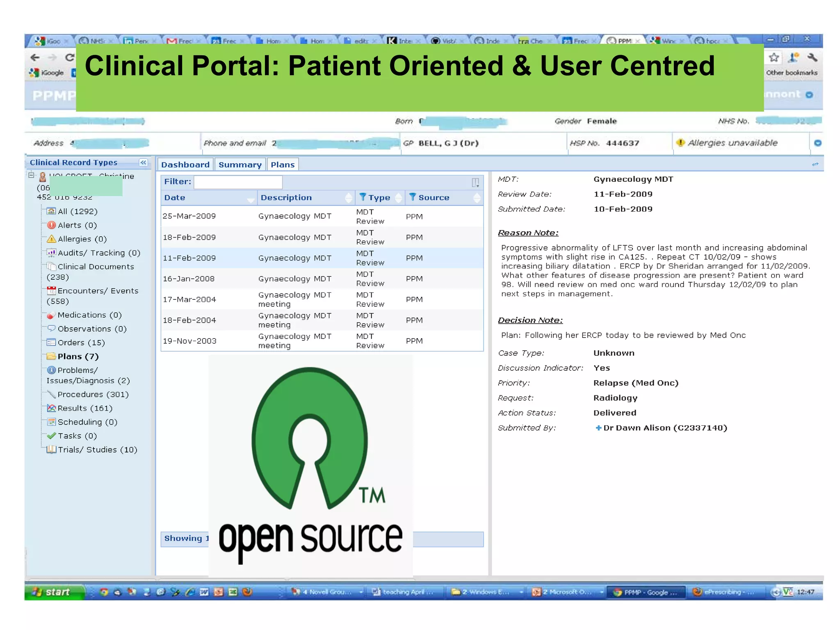Image resolution: width=840 pixels, height=630 pixels.
Task: Select the 16-Jan-2008 Gynaecology MDT row
Action: pos(322,278)
